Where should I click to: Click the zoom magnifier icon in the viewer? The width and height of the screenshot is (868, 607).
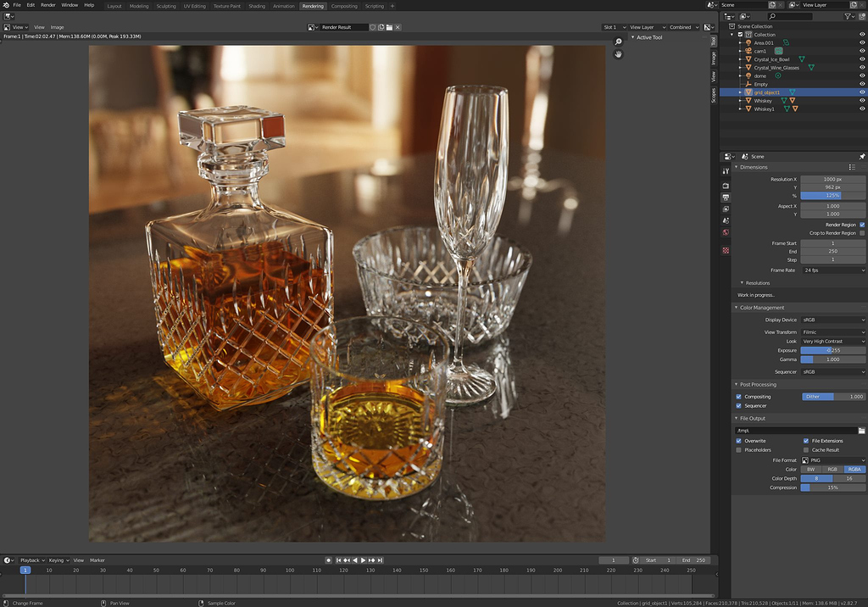click(619, 42)
